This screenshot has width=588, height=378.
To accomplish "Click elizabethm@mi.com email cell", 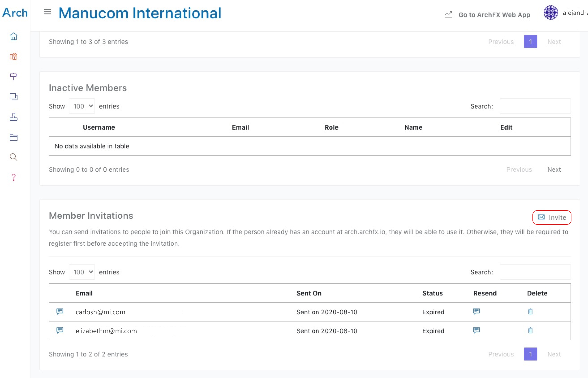I will tap(106, 331).
